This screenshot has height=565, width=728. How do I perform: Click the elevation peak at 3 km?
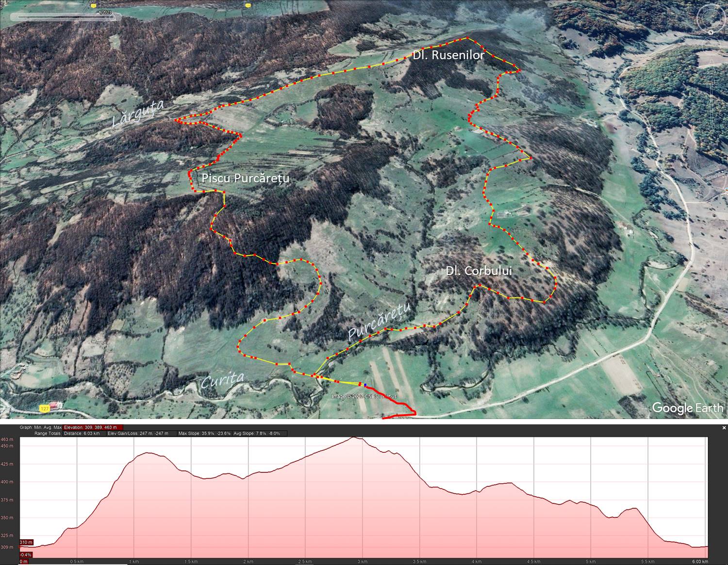tap(355, 438)
